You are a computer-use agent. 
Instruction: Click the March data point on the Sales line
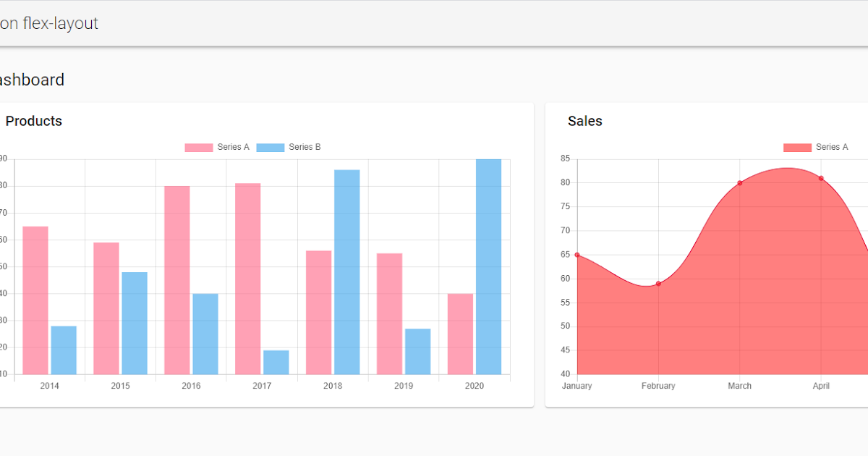pos(739,183)
